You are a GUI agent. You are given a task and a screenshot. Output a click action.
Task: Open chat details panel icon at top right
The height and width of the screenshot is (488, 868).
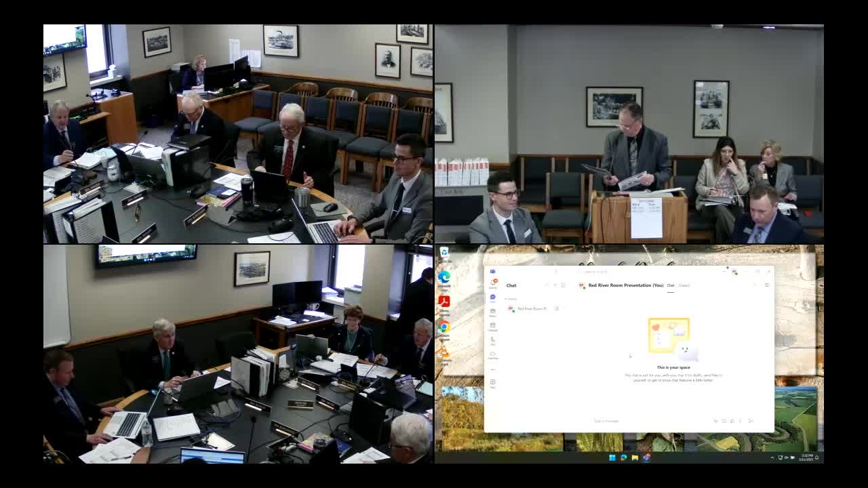coord(767,285)
